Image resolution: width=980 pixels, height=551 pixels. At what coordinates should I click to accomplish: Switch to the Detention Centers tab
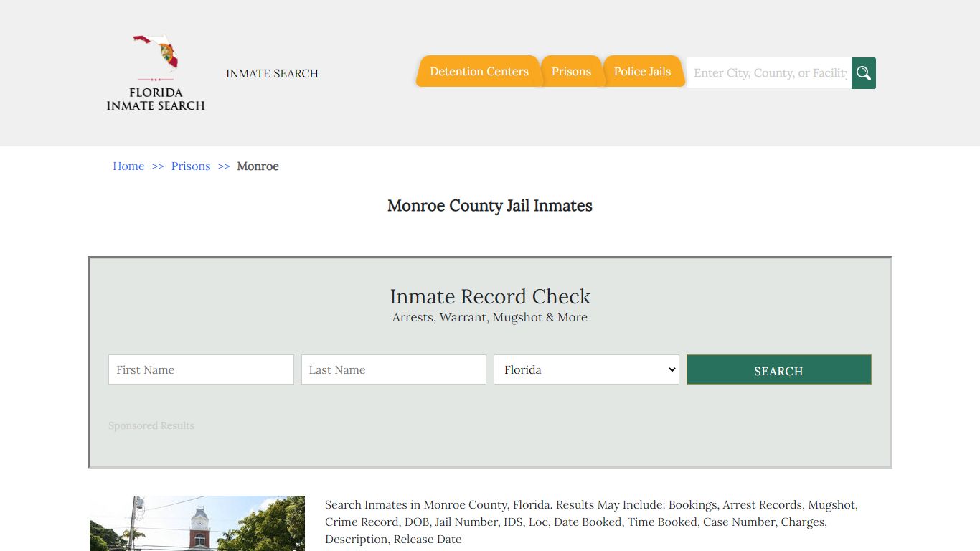tap(479, 72)
